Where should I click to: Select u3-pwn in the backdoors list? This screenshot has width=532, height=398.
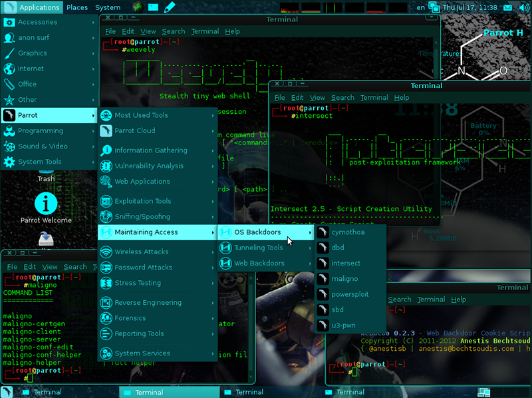tap(344, 325)
